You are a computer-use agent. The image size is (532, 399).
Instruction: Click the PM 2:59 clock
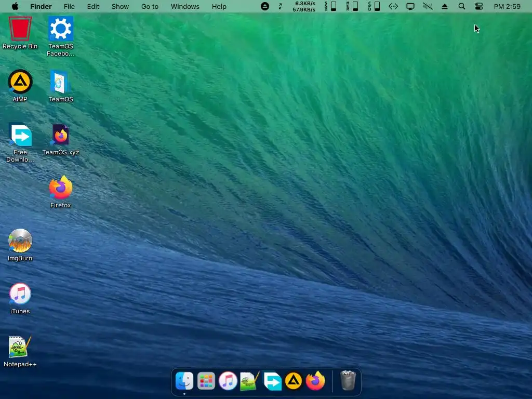[507, 6]
